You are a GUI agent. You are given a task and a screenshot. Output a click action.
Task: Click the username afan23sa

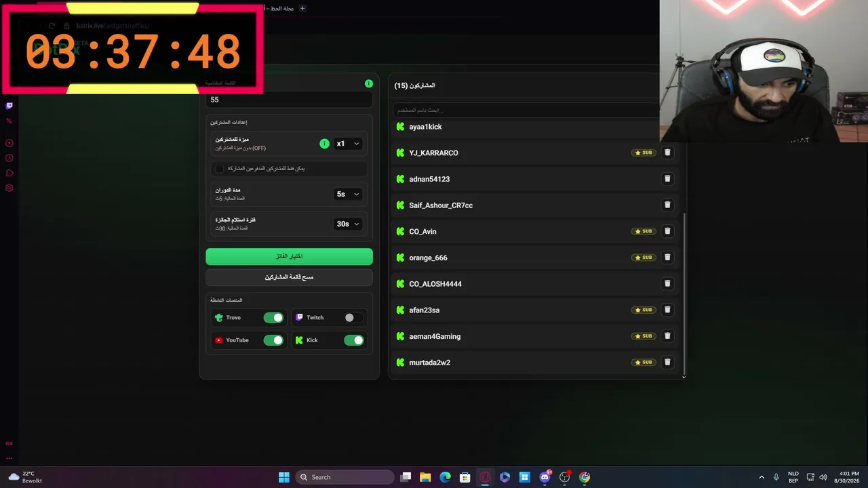pyautogui.click(x=424, y=310)
